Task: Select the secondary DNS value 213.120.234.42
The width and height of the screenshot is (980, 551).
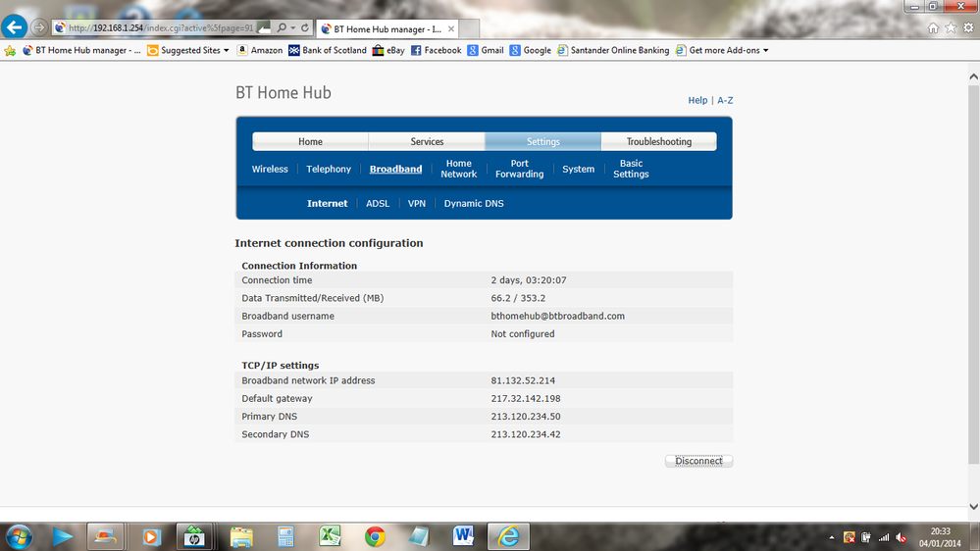Action: 526,434
